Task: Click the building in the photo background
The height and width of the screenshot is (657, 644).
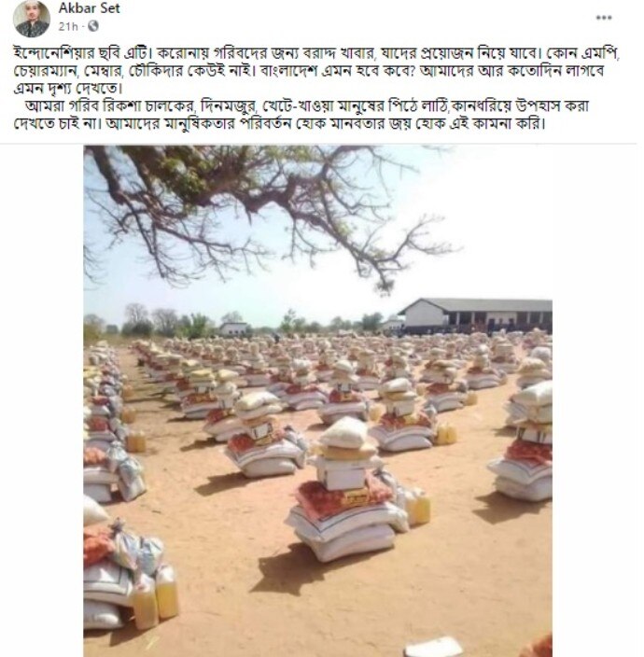Action: point(475,316)
